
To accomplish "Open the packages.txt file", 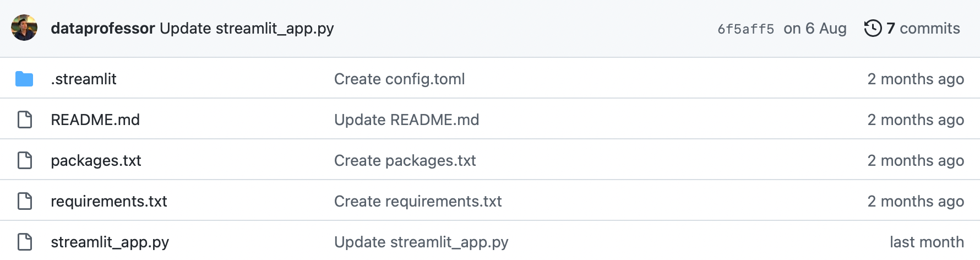I will tap(96, 160).
